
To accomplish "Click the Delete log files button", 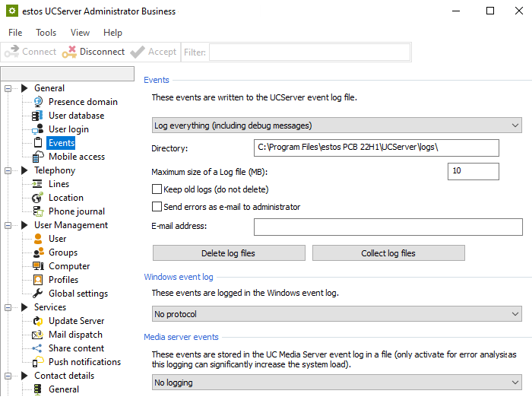I will click(229, 253).
